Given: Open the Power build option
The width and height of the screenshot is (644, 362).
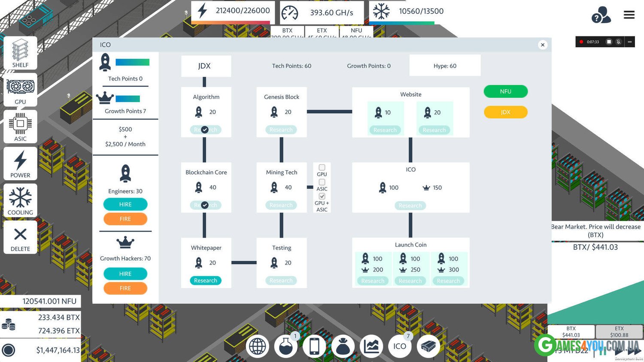Looking at the screenshot, I should click(20, 164).
